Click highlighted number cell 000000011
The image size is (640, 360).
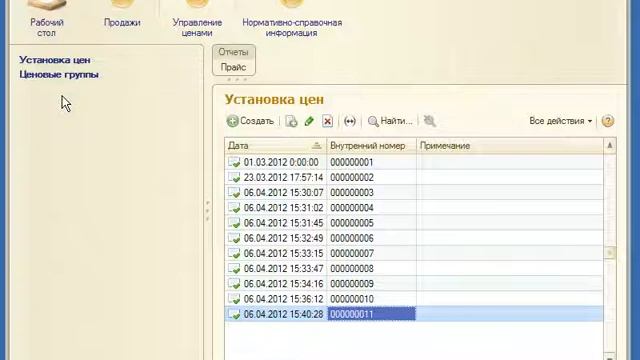click(371, 314)
